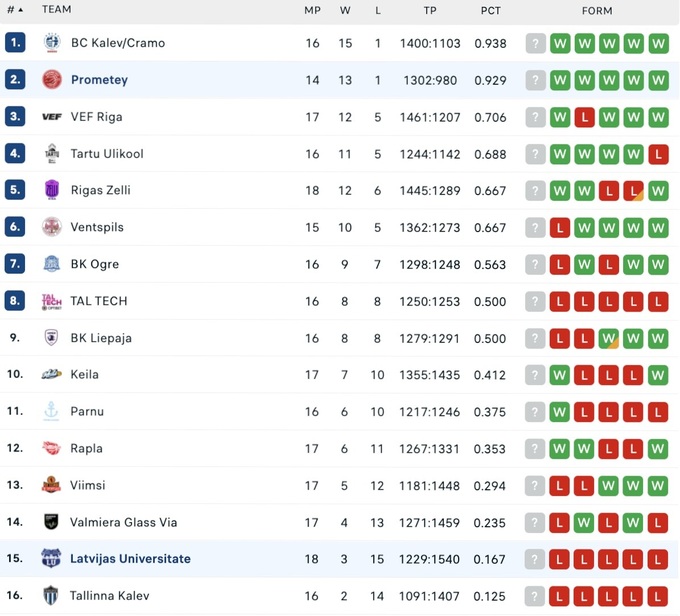Sort standings by PCT column header
This screenshot has width=680, height=616.
pos(490,10)
